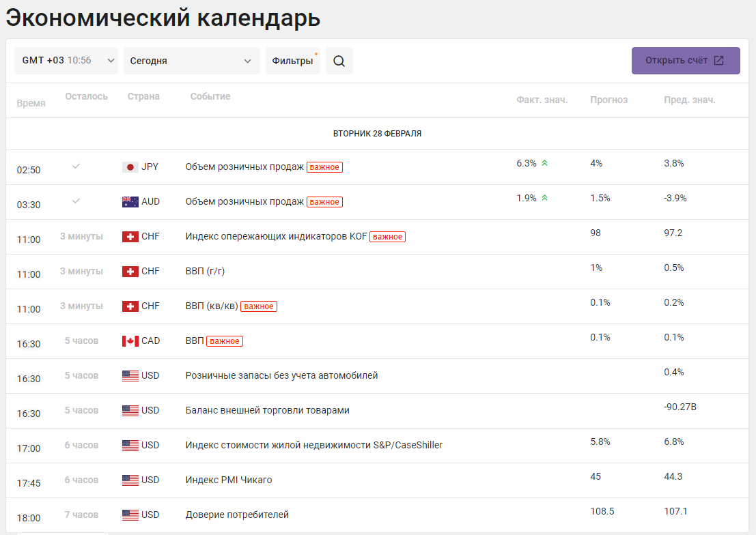Click важное tag on CAD ВВП row
Screen dimensions: 756x535
click(x=225, y=341)
